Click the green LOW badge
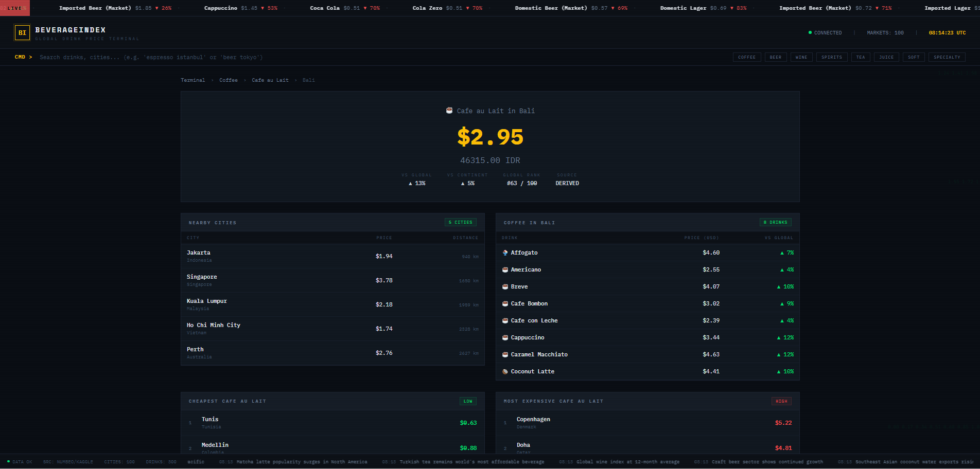The height and width of the screenshot is (469, 980). (x=468, y=401)
